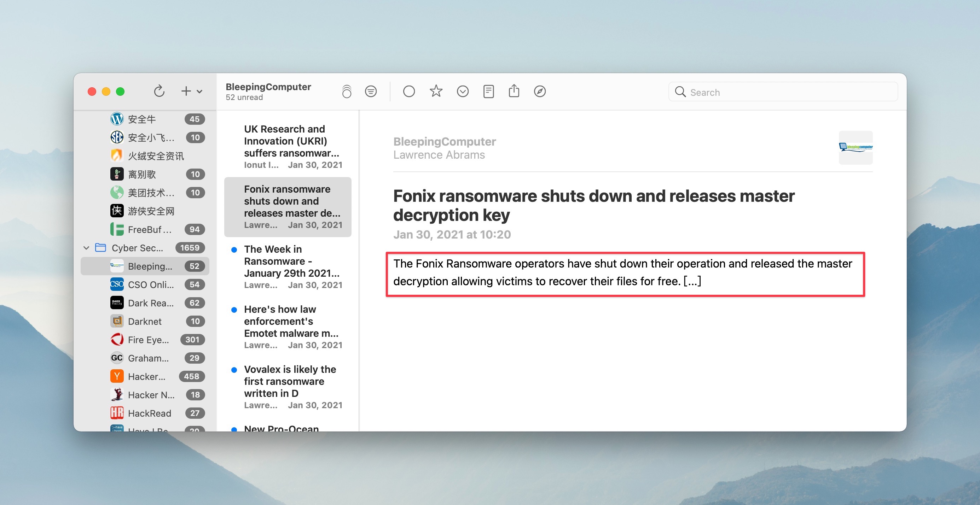Click the plus add subscription button
Screen dimensions: 980x505
point(186,91)
